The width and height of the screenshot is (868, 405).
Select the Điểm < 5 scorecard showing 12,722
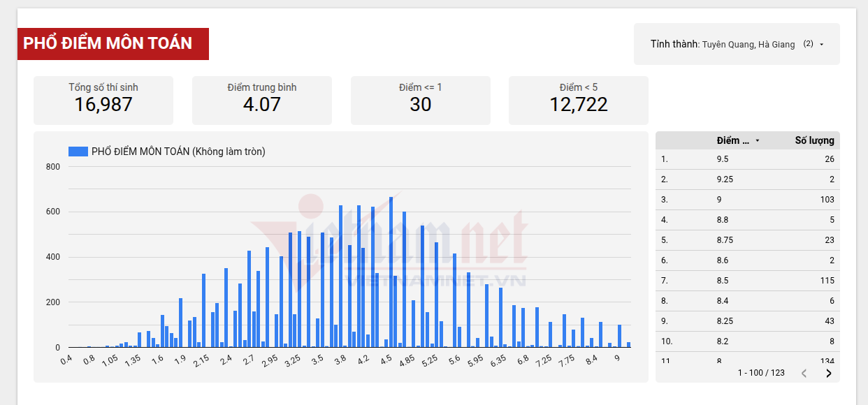[x=579, y=101]
